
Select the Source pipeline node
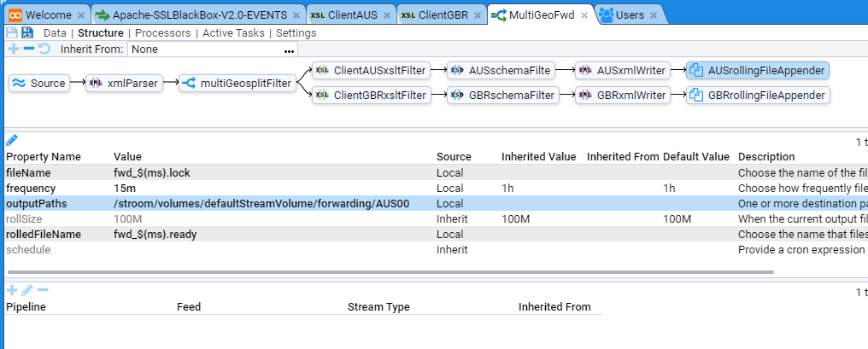40,83
